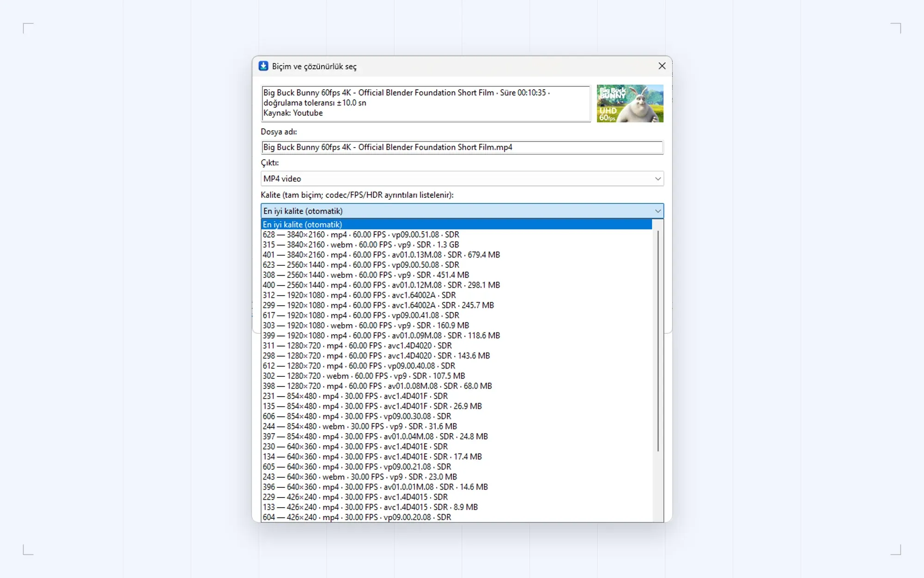Click the video info text box

coord(426,104)
